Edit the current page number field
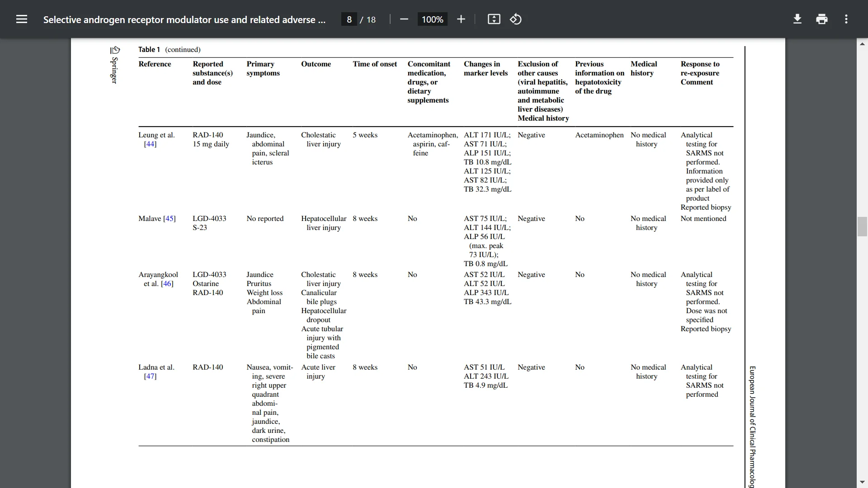Image resolution: width=868 pixels, height=488 pixels. 349,19
